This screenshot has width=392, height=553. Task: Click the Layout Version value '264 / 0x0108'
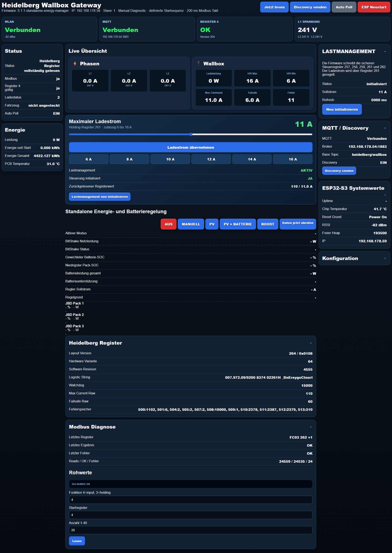point(301,353)
